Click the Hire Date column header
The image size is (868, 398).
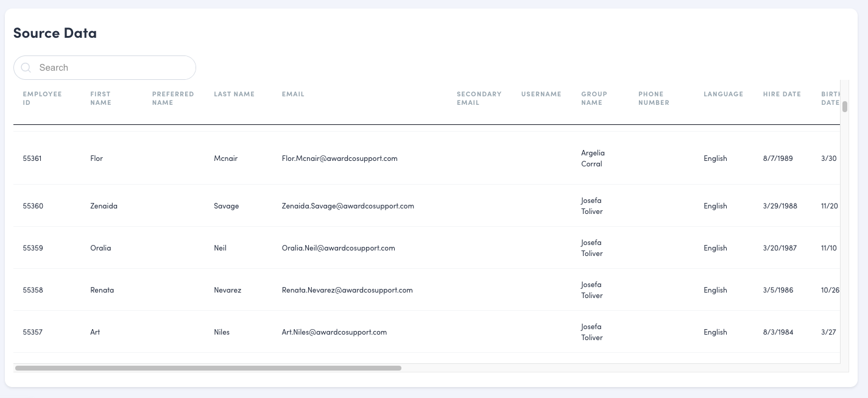pos(782,94)
